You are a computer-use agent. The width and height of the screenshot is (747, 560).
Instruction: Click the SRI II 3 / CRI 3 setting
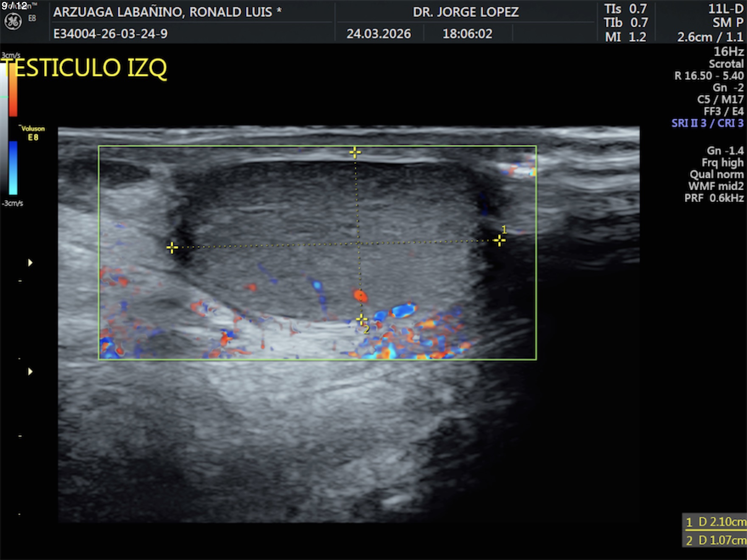[x=707, y=123]
